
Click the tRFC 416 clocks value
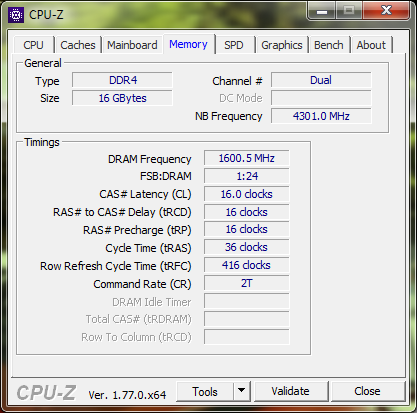[x=247, y=265]
